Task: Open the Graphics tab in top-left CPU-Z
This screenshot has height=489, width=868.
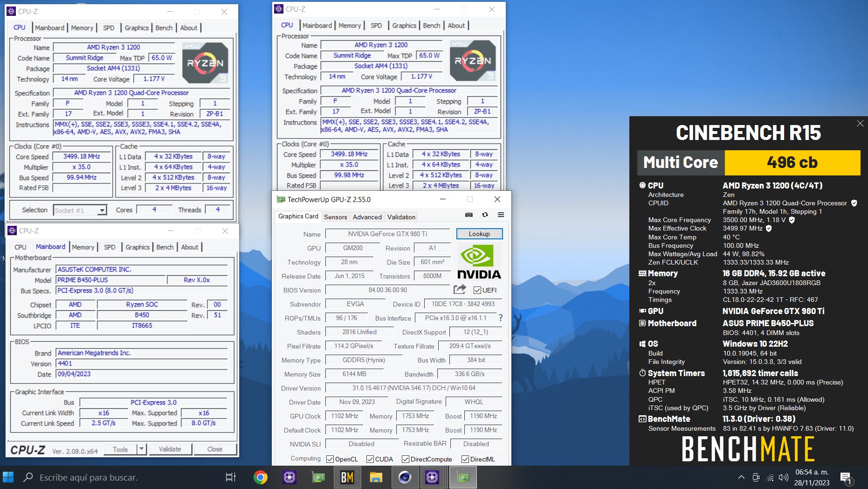Action: (137, 28)
